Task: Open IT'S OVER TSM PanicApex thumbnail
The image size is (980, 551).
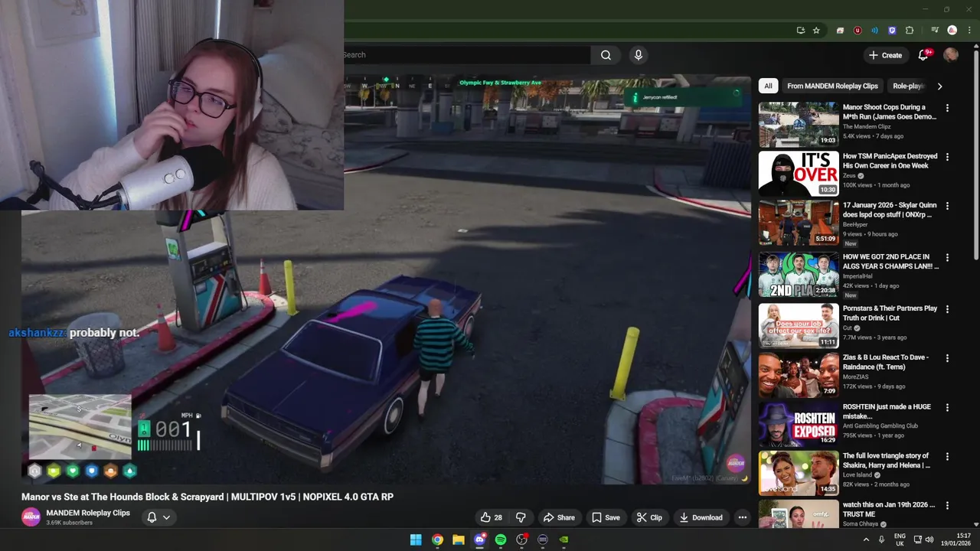Action: (x=799, y=173)
